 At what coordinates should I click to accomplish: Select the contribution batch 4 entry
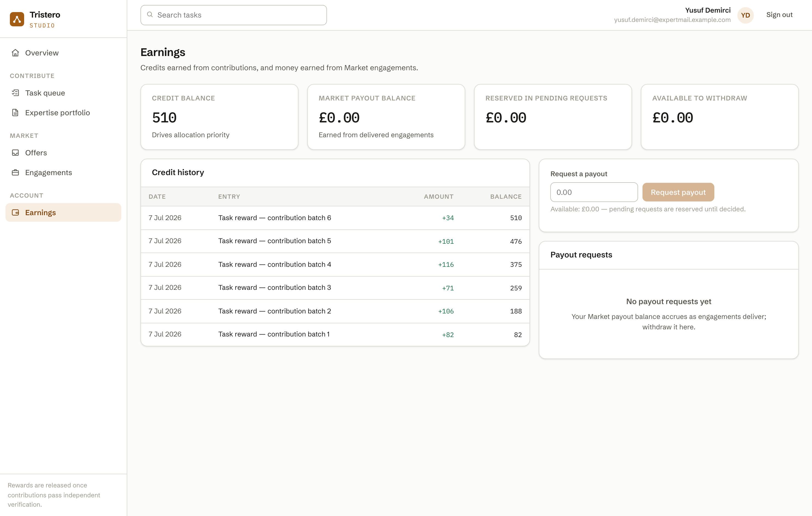tap(335, 265)
